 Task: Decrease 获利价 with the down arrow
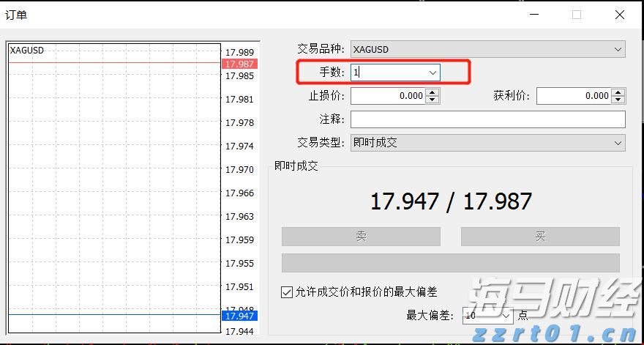pyautogui.click(x=618, y=100)
